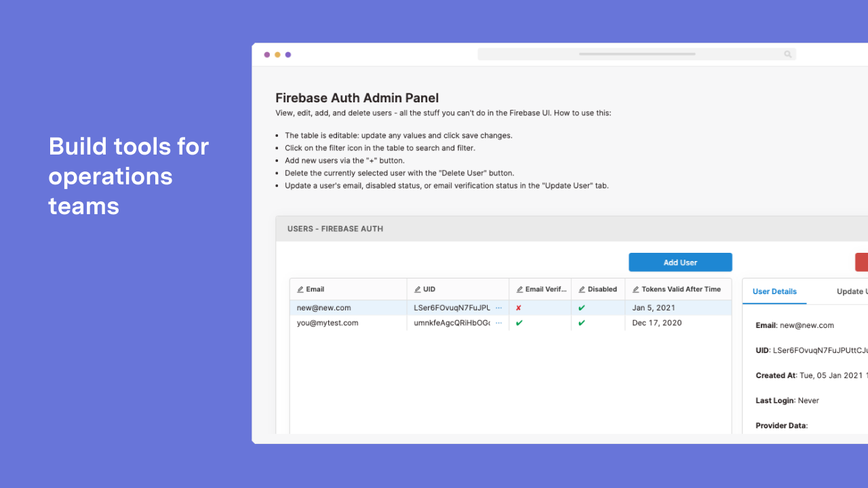Image resolution: width=868 pixels, height=488 pixels.
Task: Switch to the User Details tab
Action: point(774,291)
